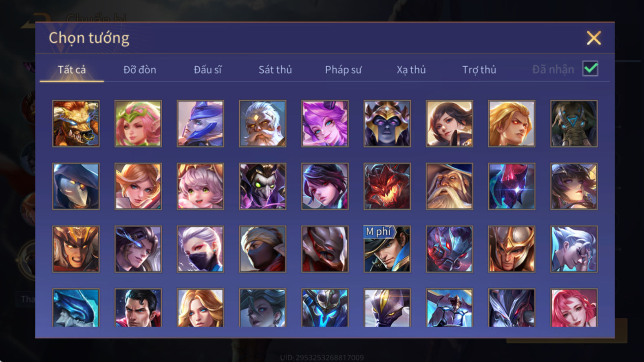644x362 pixels.
Task: Select the 'Đấu sĩ' tab
Action: tap(207, 70)
